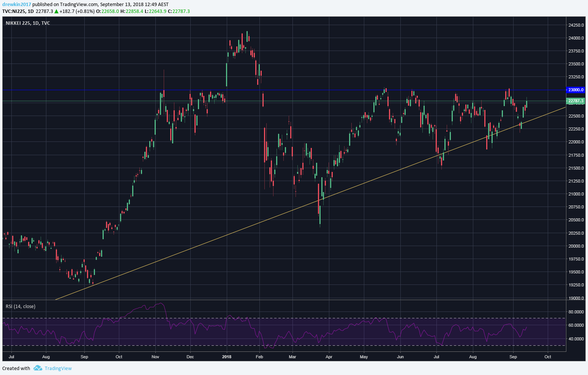The image size is (588, 375).
Task: Select the green 22787.3 current price label
Action: point(576,101)
